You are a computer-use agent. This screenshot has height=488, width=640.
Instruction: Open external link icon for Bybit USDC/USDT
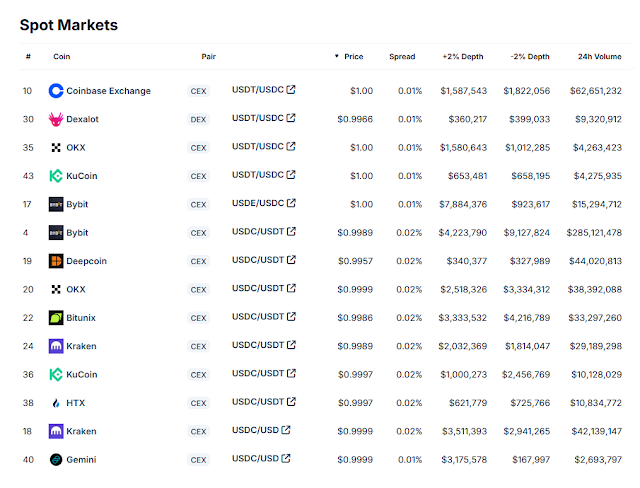click(x=291, y=231)
